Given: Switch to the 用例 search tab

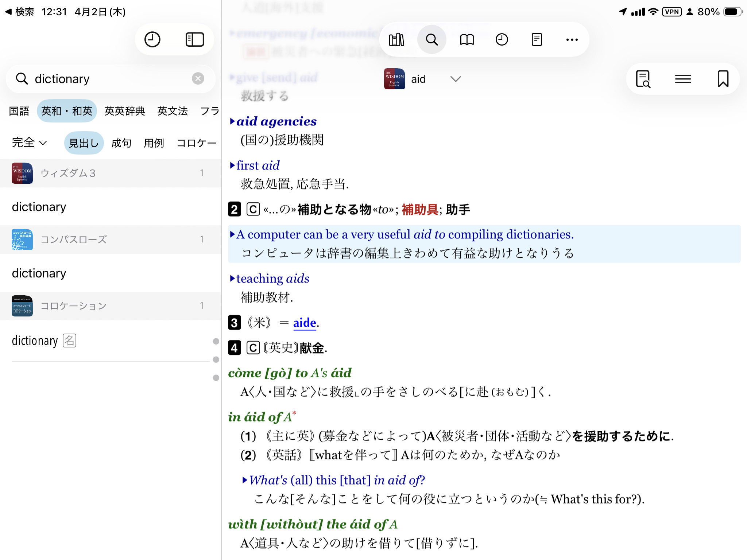Looking at the screenshot, I should 154,143.
